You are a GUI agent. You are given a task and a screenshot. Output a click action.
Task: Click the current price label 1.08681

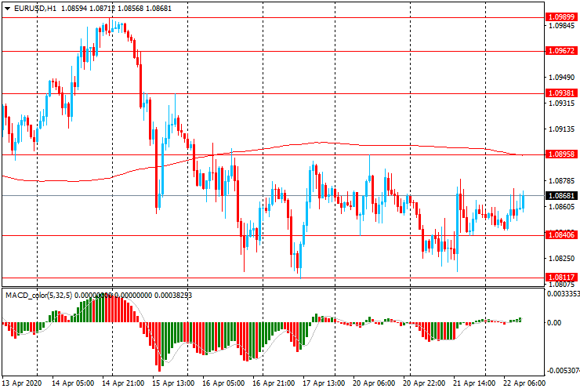[561, 195]
